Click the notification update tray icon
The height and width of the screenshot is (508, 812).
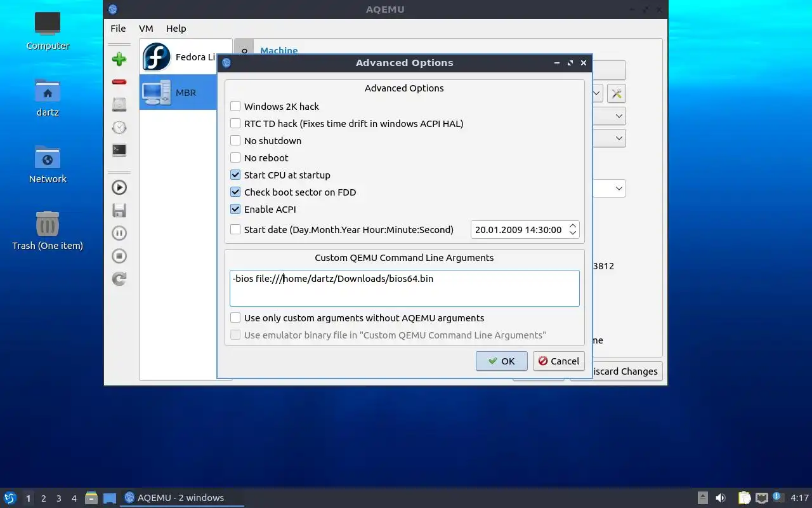click(x=778, y=497)
